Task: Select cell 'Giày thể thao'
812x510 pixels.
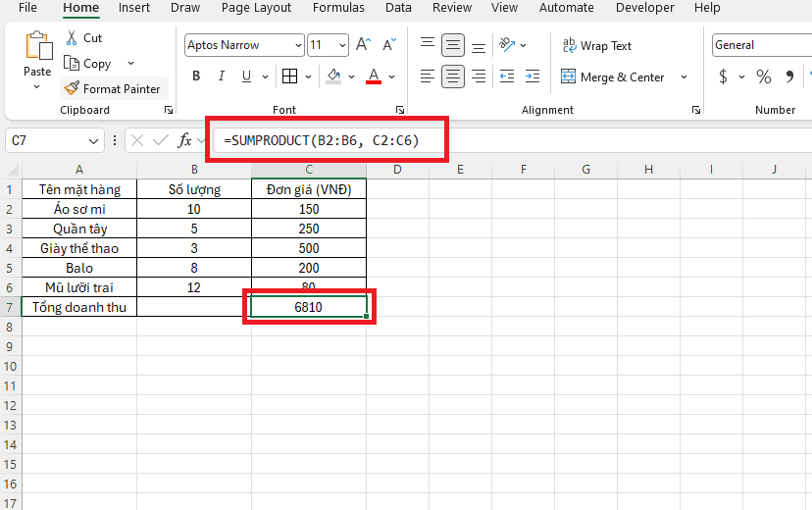Action: [79, 248]
